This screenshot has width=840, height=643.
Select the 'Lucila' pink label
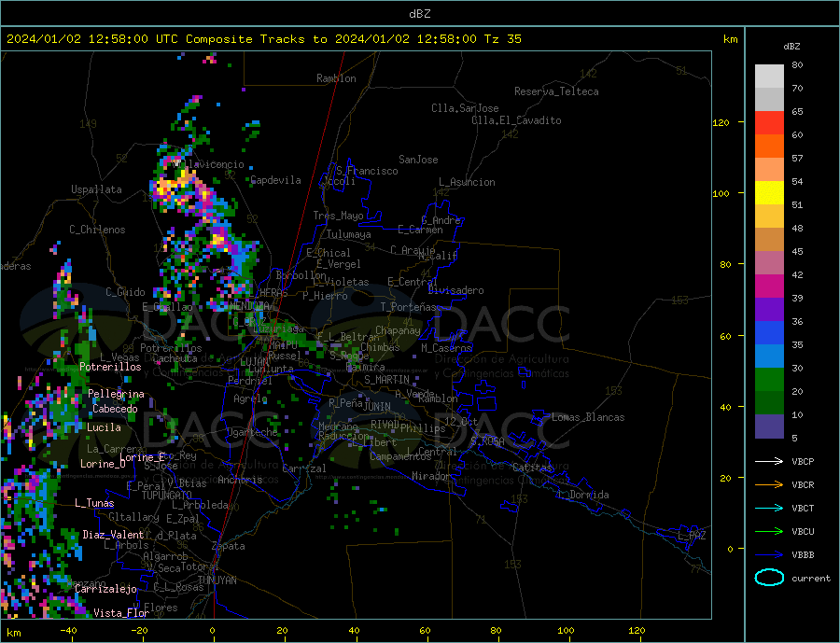[x=104, y=427]
